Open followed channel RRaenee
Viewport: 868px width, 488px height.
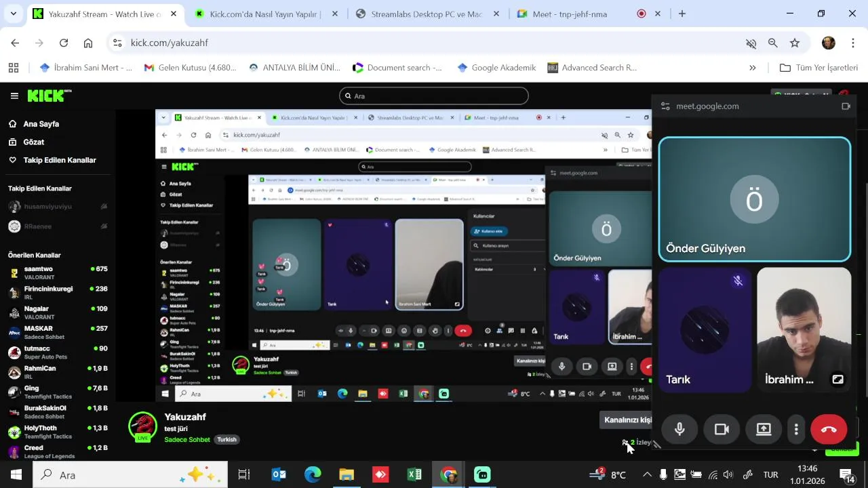[x=58, y=226]
